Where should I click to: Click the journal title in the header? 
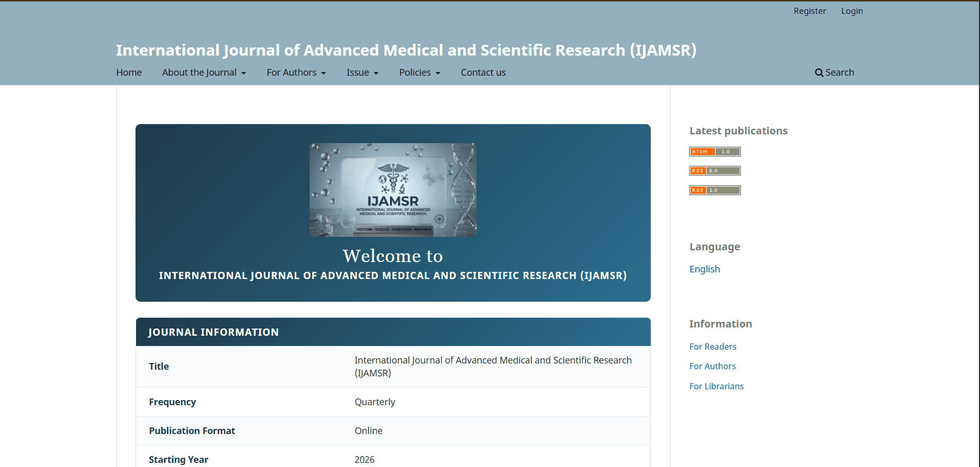(406, 50)
